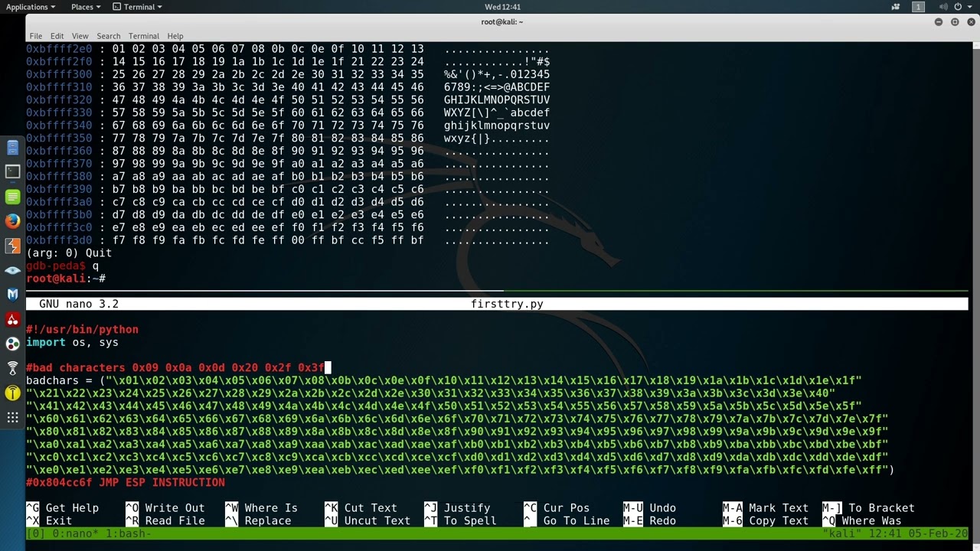Image resolution: width=980 pixels, height=551 pixels.
Task: Click the nano Mark Text shortcut
Action: point(765,508)
